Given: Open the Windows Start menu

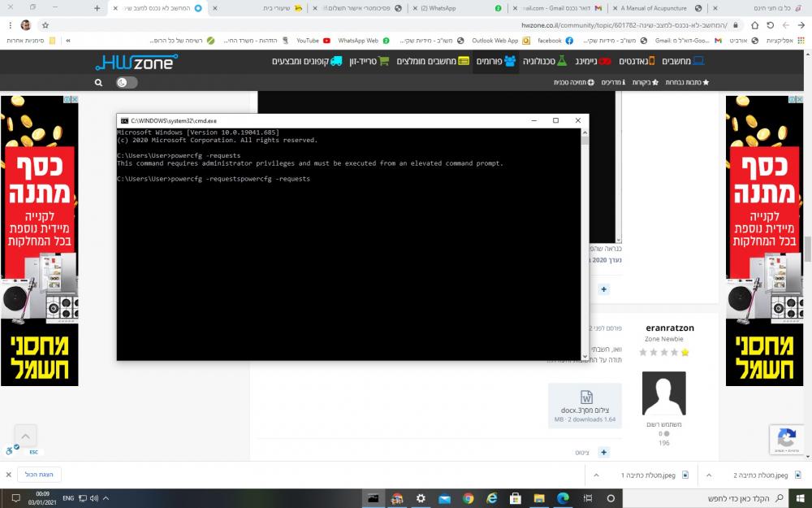Looking at the screenshot, I should tap(800, 498).
